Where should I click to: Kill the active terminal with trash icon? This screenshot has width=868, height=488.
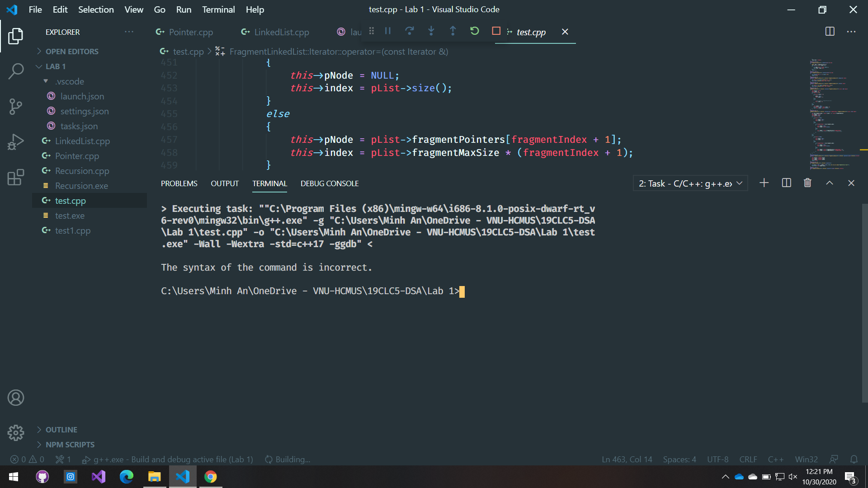[x=807, y=183]
